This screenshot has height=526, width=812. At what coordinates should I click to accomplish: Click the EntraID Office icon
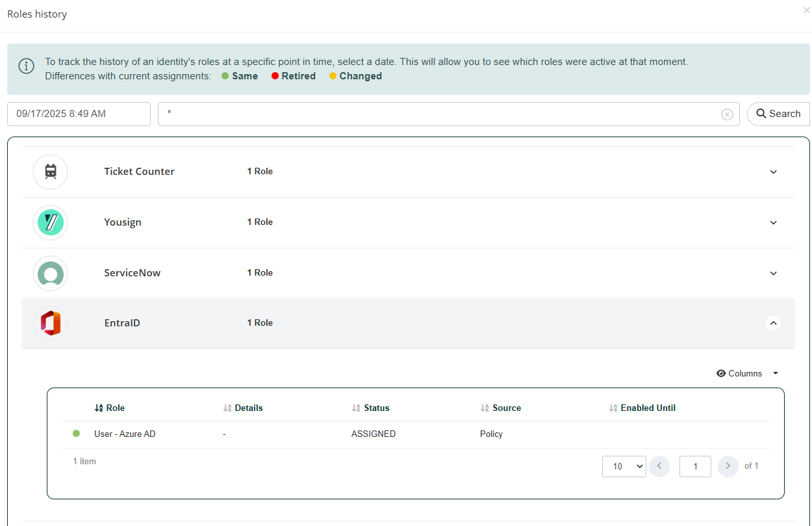pyautogui.click(x=51, y=323)
